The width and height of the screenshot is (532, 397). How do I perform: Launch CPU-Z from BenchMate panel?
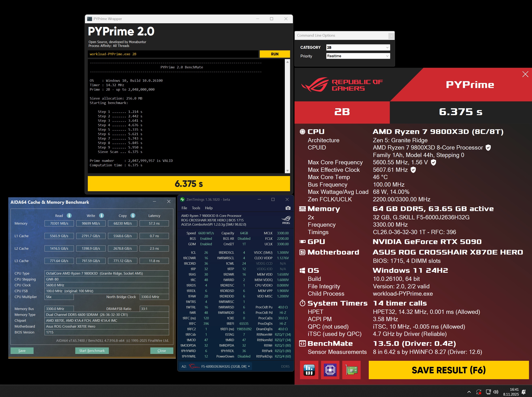point(330,370)
